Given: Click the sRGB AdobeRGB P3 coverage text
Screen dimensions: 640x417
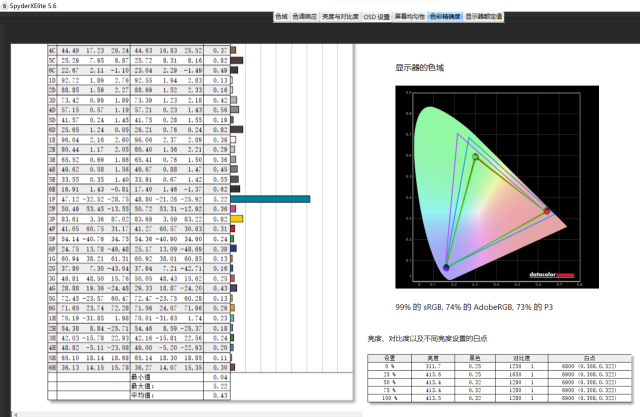Looking at the screenshot, I should point(476,305).
